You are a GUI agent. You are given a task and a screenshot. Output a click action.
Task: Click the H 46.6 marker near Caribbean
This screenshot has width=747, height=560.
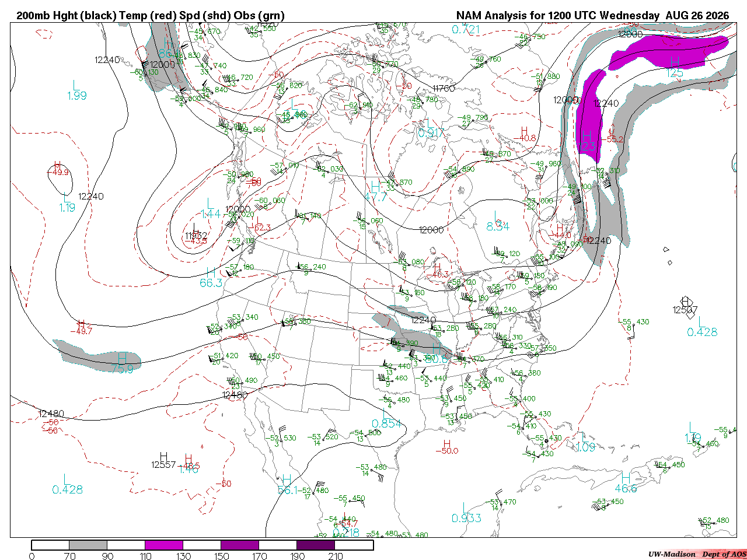[626, 482]
